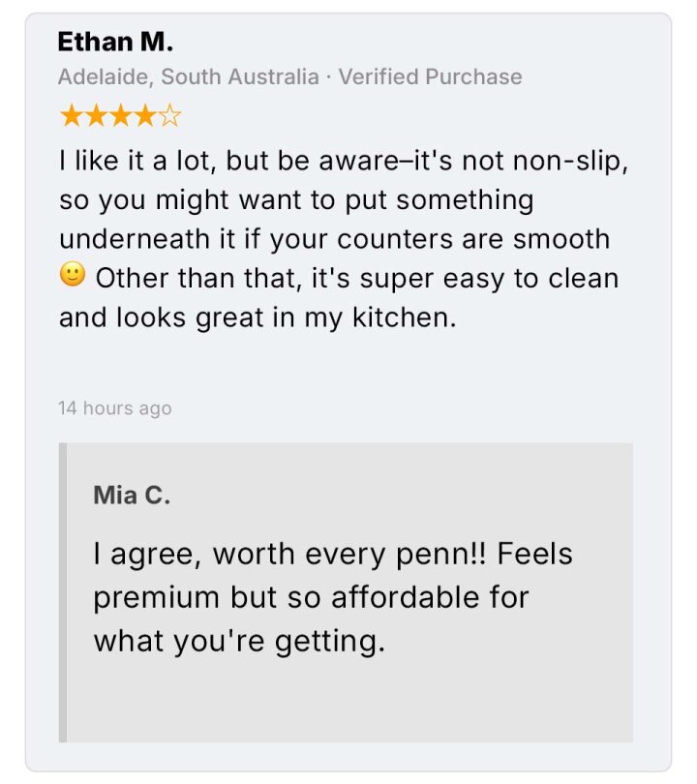Click the smiley face emoji

coord(73,275)
